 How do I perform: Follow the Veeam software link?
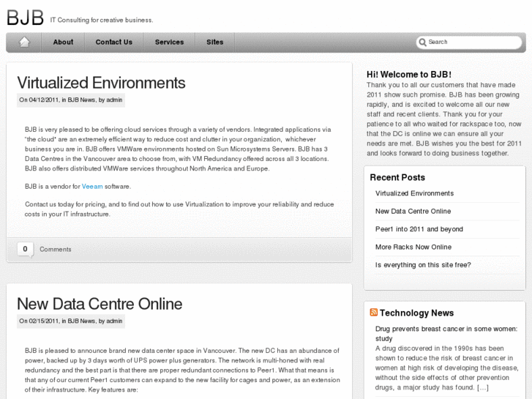click(92, 187)
